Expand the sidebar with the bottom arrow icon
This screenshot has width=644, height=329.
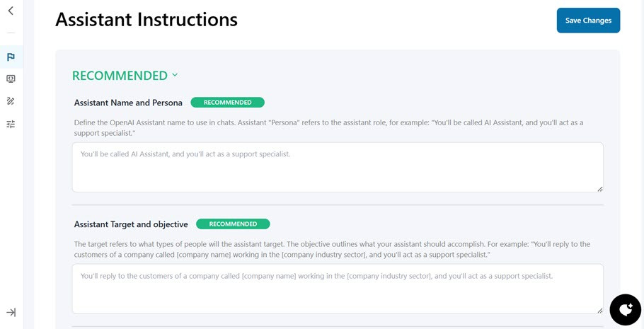[11, 312]
